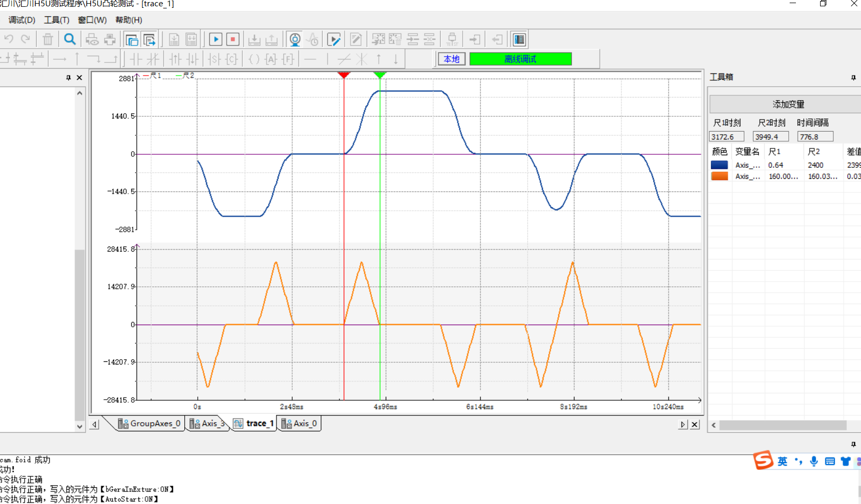Toggle 英 input language indicator

click(782, 461)
